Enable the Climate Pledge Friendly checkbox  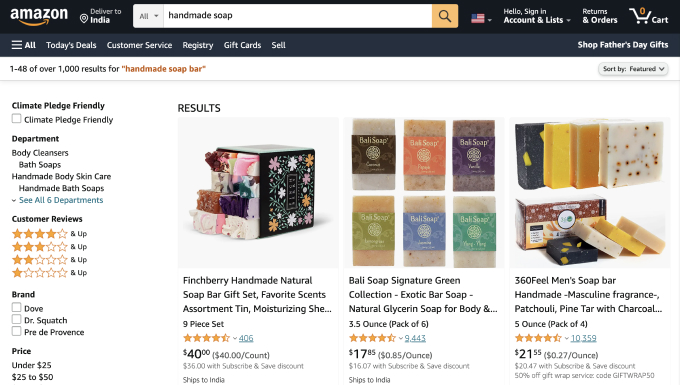coord(16,119)
